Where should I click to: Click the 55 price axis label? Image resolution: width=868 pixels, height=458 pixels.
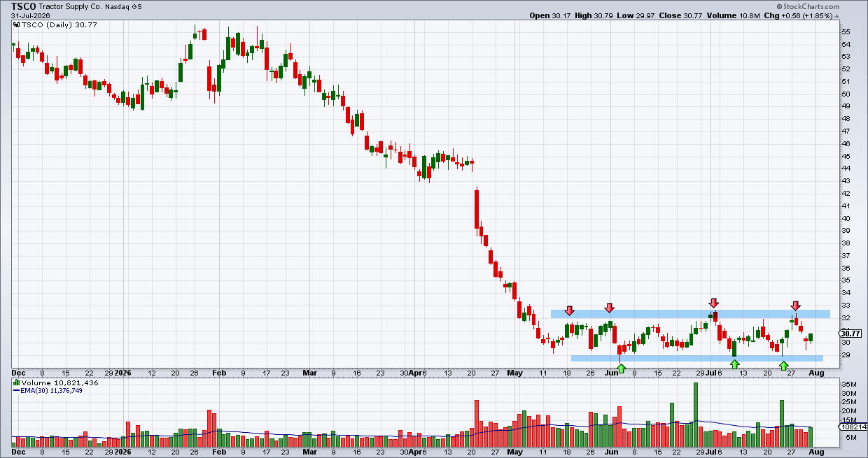coord(846,32)
